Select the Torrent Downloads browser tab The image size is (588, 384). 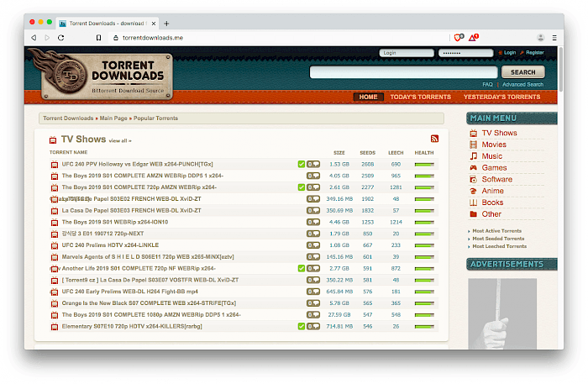(108, 24)
